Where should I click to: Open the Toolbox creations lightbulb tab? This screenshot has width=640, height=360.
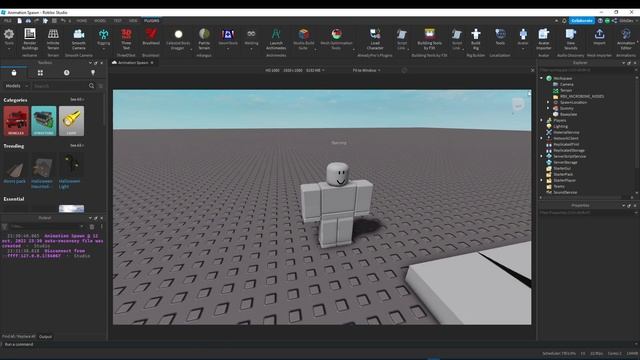(93, 73)
